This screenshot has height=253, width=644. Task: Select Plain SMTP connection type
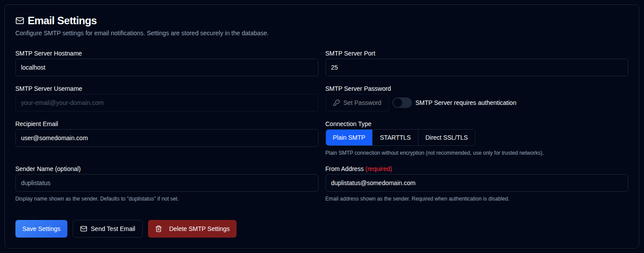point(349,138)
